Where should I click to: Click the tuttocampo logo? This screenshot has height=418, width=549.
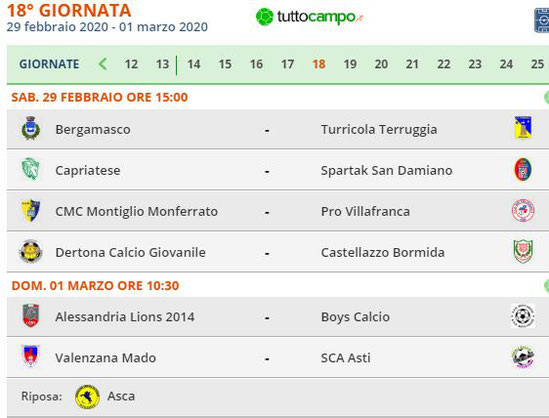[309, 17]
